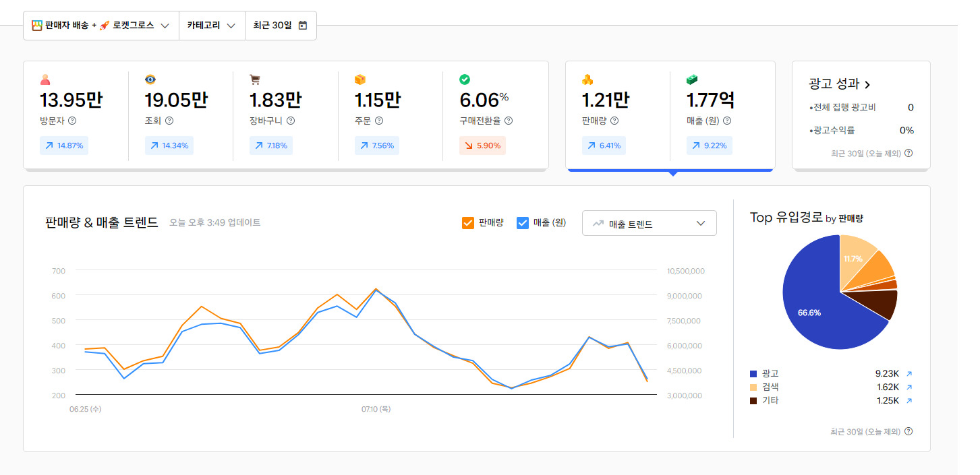This screenshot has width=980, height=475.
Task: Click the info icon next to 장바구니
Action: pos(291,121)
